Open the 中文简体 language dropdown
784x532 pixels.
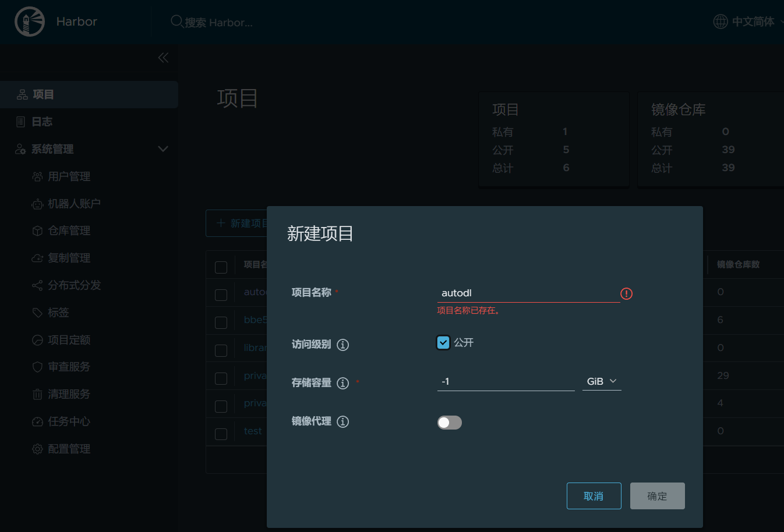[x=751, y=21]
